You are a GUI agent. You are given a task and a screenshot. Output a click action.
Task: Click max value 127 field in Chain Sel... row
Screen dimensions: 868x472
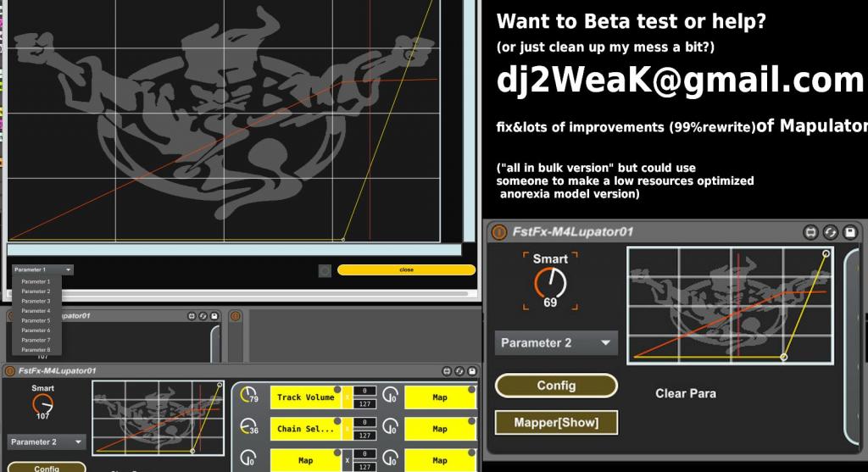[364, 436]
